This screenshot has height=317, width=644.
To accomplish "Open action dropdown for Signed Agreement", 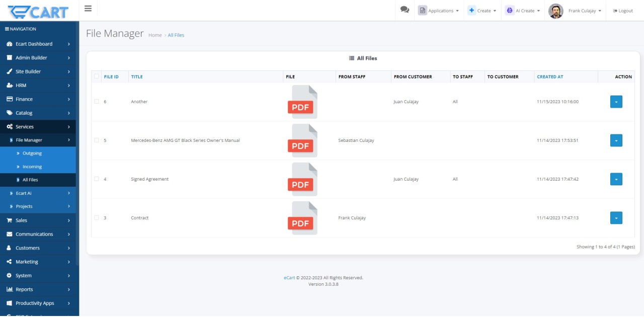I will pyautogui.click(x=616, y=179).
